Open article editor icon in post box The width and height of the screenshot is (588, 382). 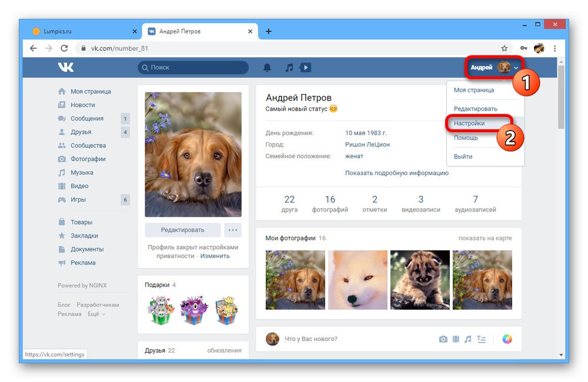point(481,339)
